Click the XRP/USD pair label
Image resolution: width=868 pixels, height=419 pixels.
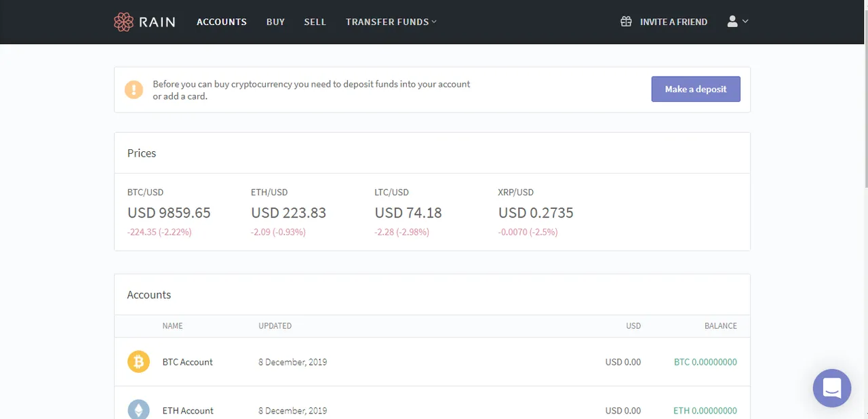(x=516, y=193)
